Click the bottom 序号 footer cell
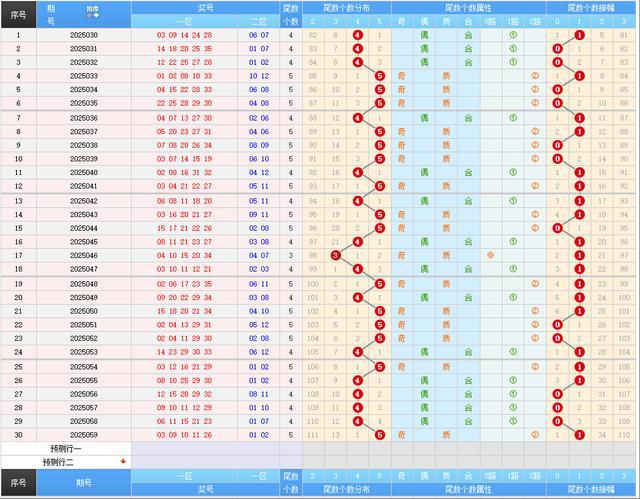This screenshot has height=499, width=640. coord(18,483)
